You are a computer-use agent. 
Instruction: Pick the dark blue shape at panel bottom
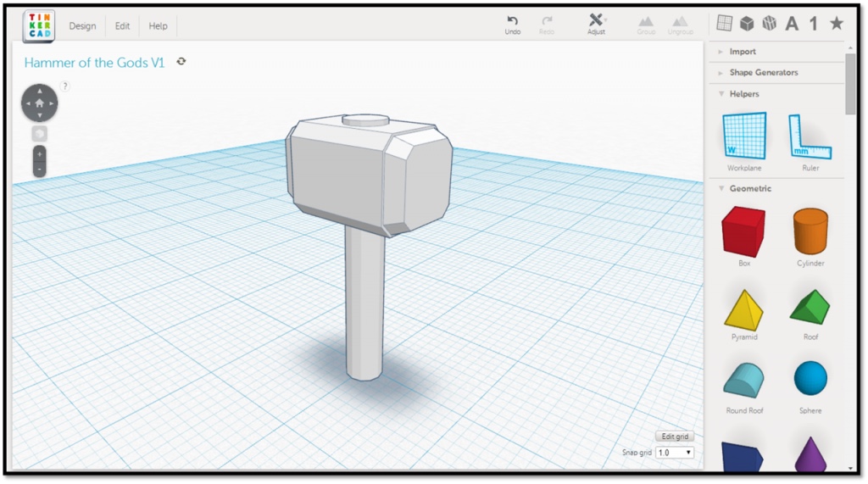click(743, 456)
